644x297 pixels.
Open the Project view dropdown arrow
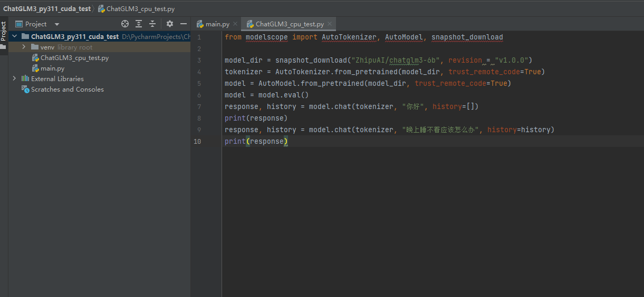57,24
